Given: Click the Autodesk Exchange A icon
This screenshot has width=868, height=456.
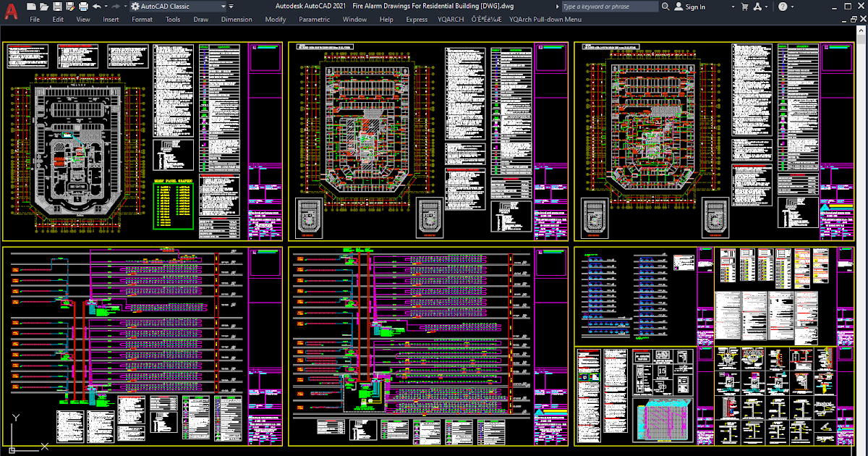Looking at the screenshot, I should click(x=758, y=7).
